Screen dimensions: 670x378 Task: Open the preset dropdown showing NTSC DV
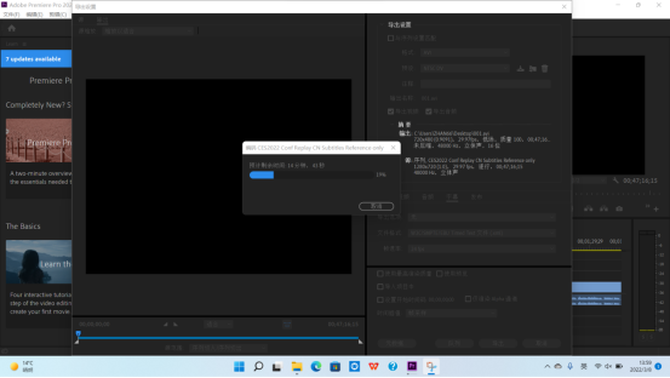[x=465, y=68]
